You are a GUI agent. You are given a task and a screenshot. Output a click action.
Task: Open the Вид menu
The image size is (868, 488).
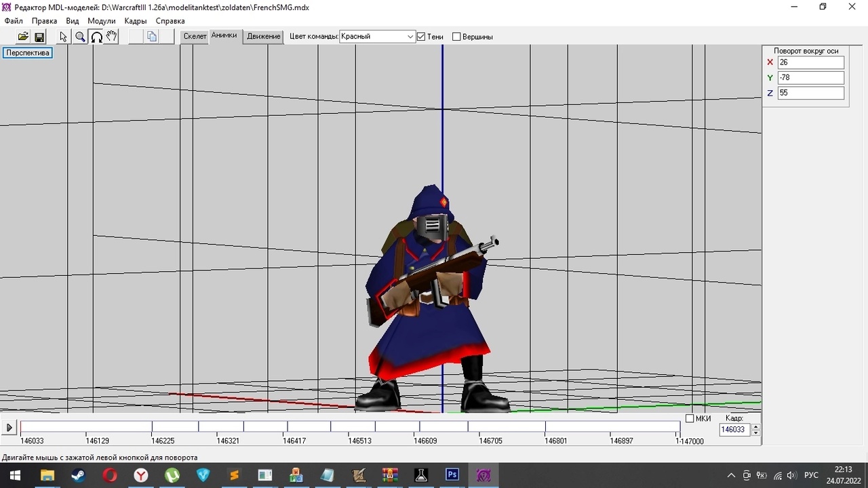[73, 21]
